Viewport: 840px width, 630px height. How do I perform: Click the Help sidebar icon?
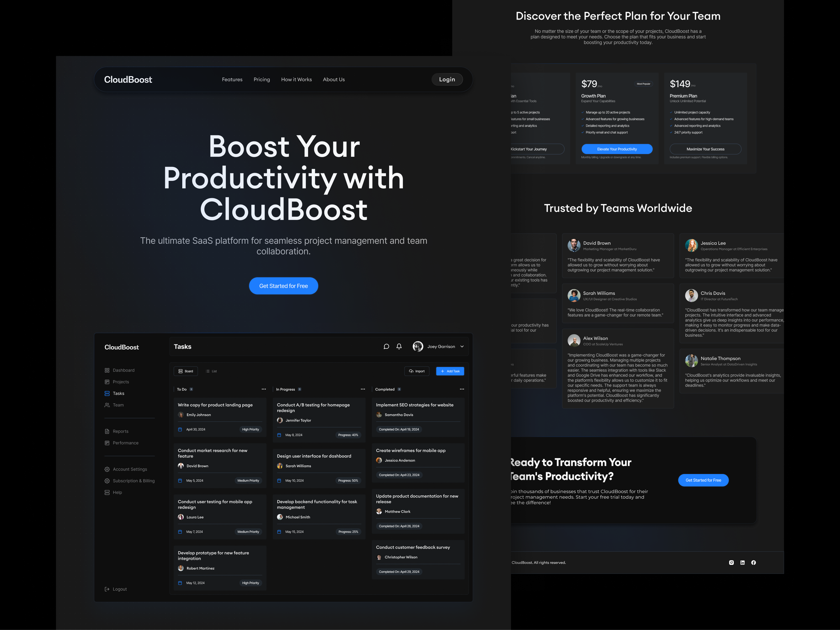point(107,492)
